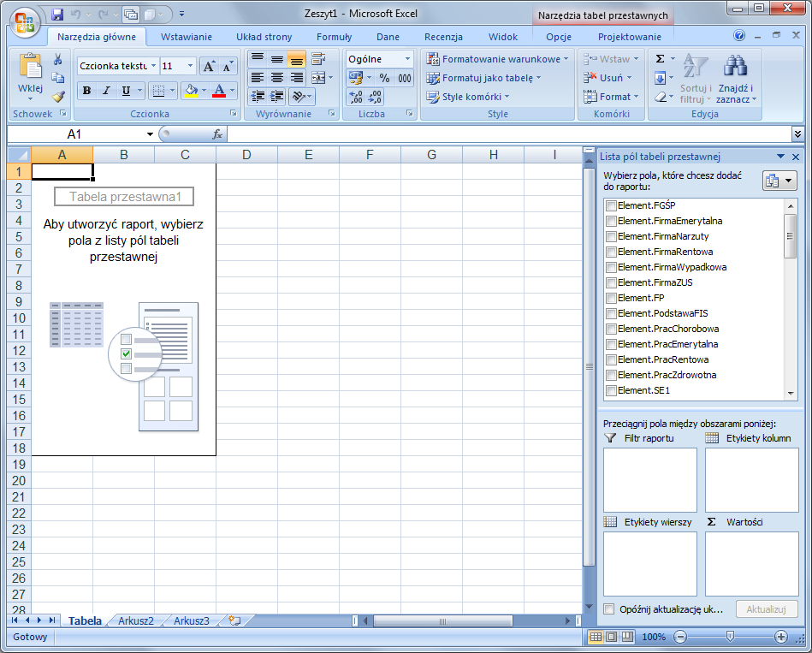
Task: Click the disabled Aktualizuj button
Action: tap(766, 609)
